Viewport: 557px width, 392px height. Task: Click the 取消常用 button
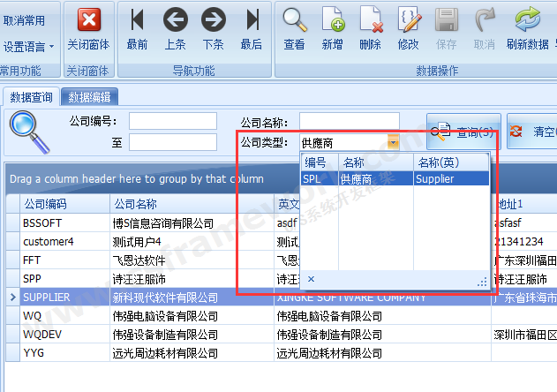(x=26, y=19)
